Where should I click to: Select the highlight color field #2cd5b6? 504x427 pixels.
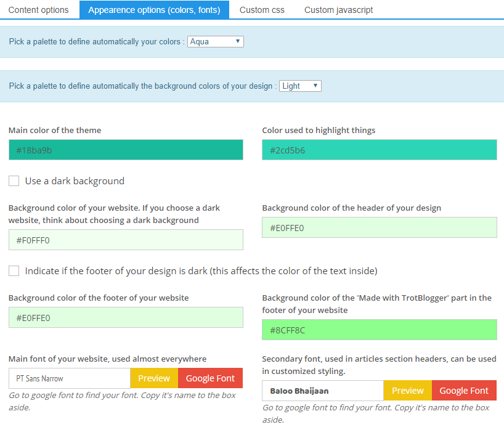click(379, 150)
